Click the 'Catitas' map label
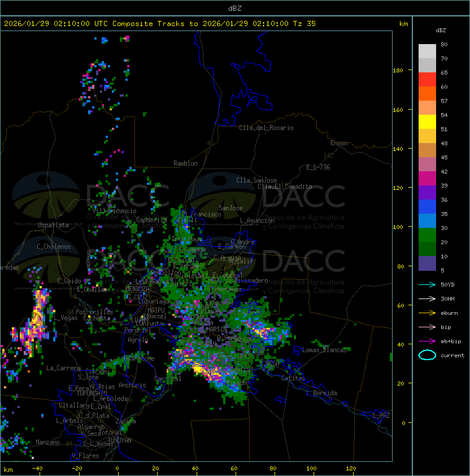470x476 pixels. click(293, 378)
